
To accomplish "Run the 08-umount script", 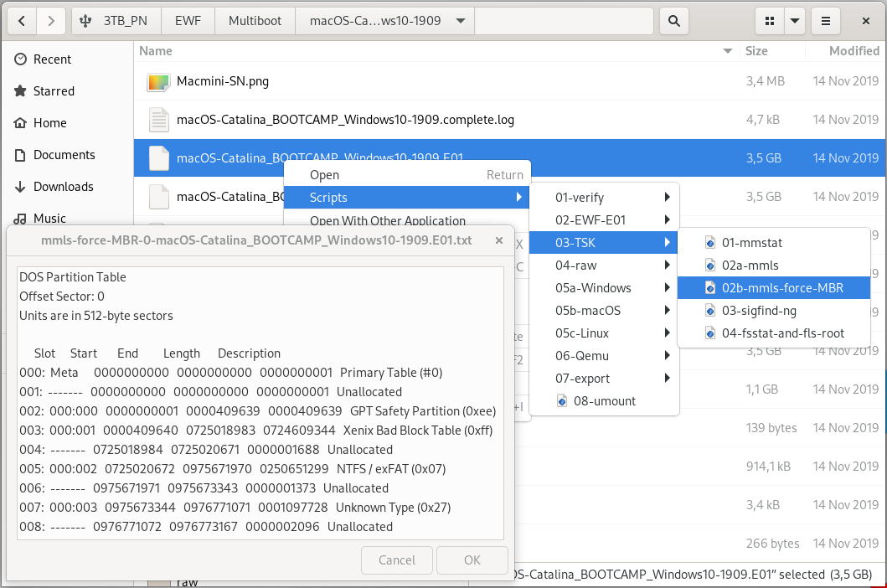I will point(604,401).
